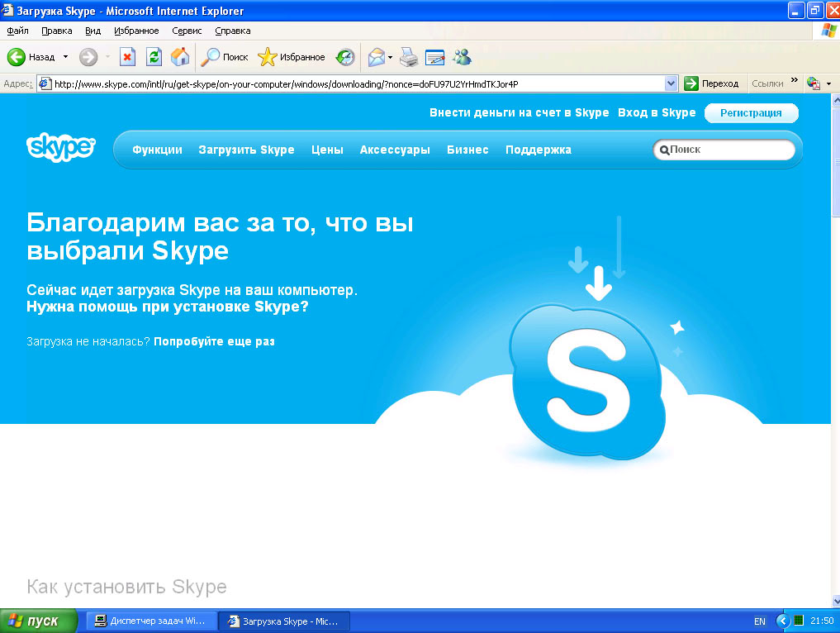Click the Edit page icon
Image resolution: width=840 pixels, height=633 pixels.
(434, 57)
